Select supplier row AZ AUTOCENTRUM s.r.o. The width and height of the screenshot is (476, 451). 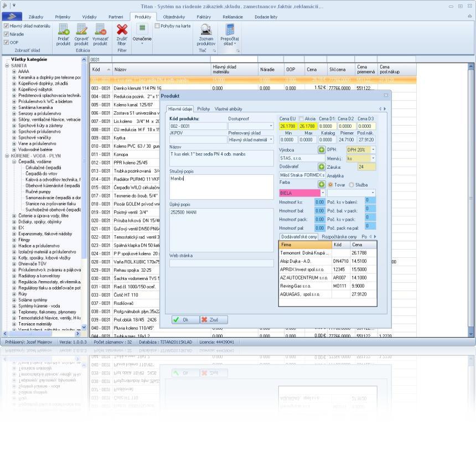[x=328, y=278]
